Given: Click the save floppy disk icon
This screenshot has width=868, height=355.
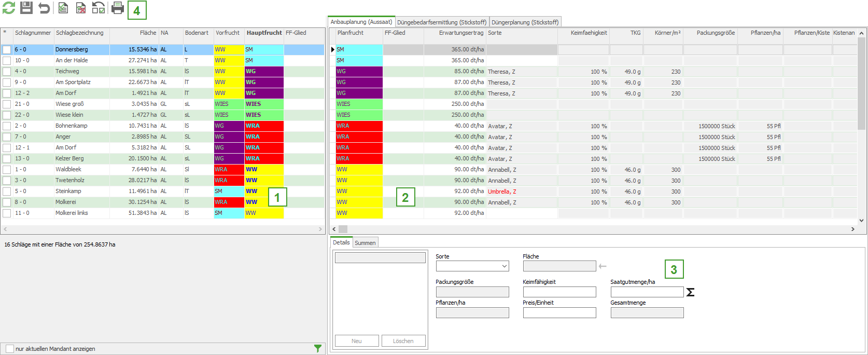Looking at the screenshot, I should (26, 8).
